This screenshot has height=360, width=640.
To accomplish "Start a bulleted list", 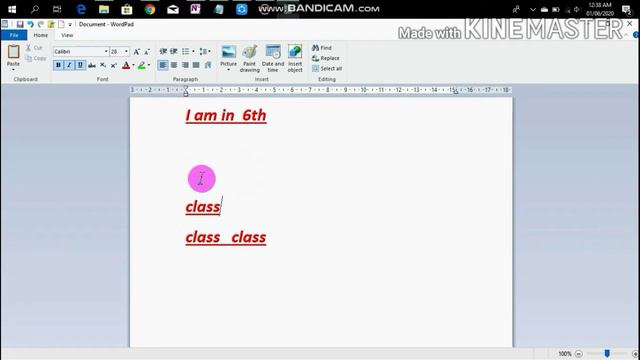I will click(185, 51).
